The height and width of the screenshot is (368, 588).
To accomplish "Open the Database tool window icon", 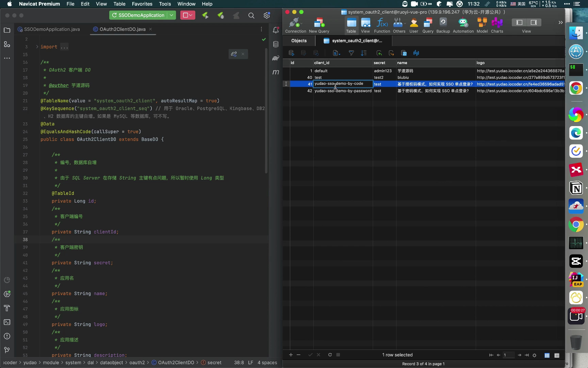I will [x=276, y=44].
